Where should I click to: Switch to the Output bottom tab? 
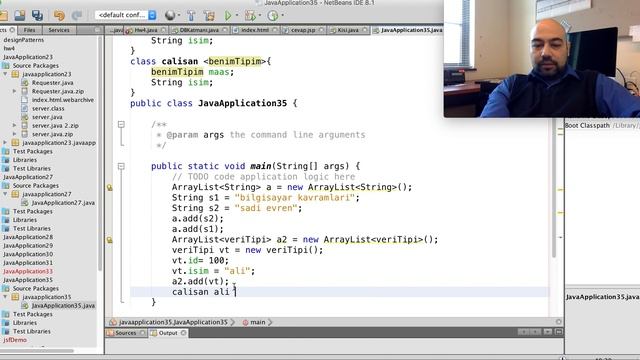coord(168,333)
